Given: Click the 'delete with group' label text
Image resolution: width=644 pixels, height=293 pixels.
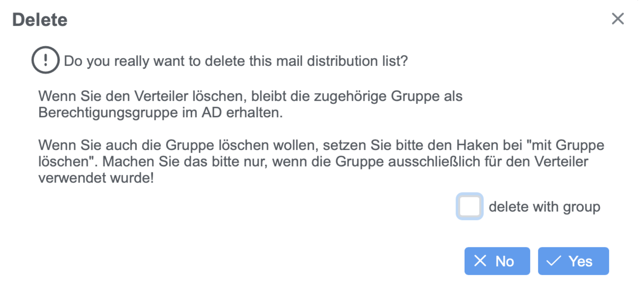Looking at the screenshot, I should (x=544, y=207).
